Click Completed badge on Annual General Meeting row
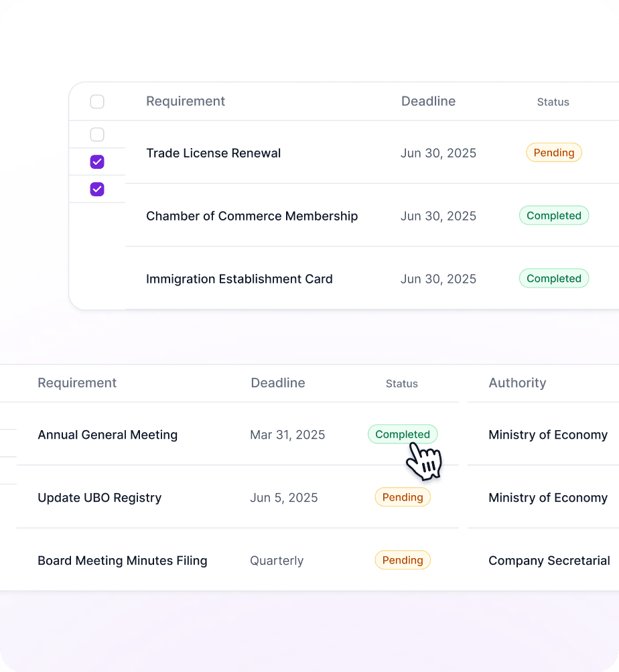This screenshot has width=619, height=672. [x=402, y=434]
